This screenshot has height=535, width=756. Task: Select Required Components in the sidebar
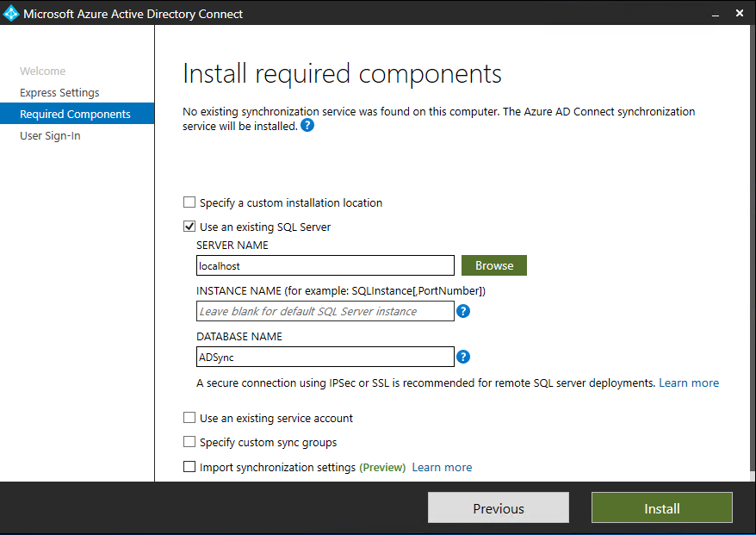click(x=77, y=114)
